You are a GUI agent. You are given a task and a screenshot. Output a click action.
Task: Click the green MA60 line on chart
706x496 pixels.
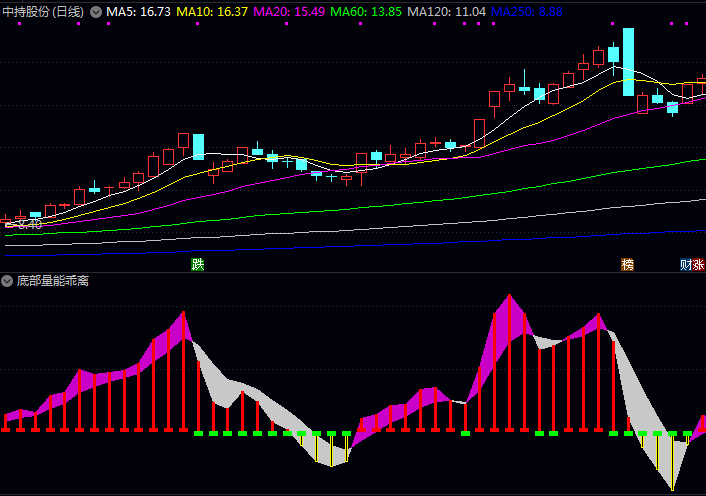(400, 201)
